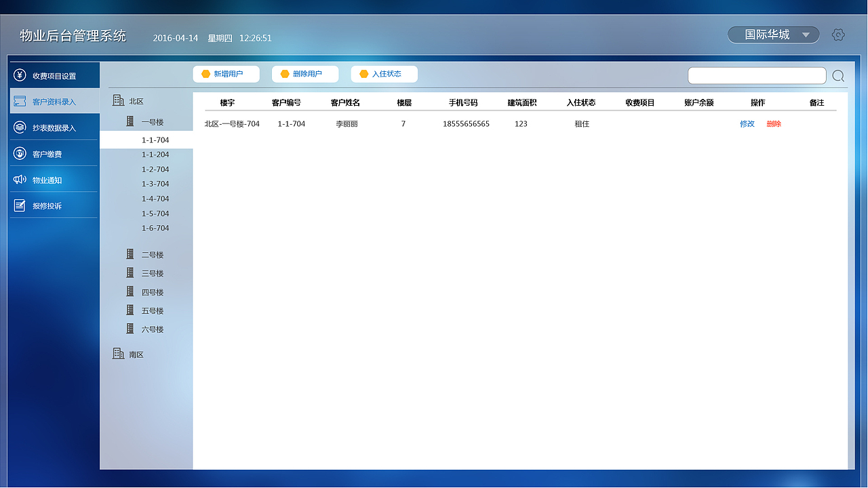Click the megaphone icon beside 物业通知

pyautogui.click(x=20, y=180)
